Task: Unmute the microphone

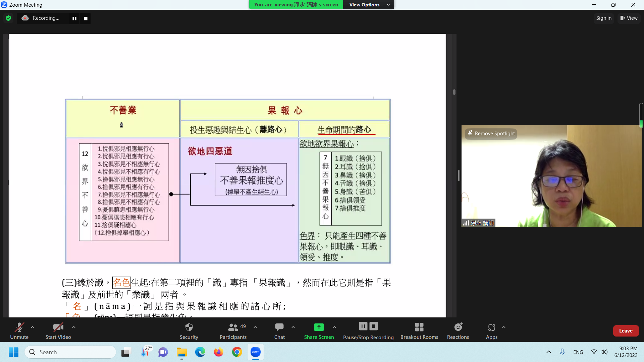Action: (19, 327)
